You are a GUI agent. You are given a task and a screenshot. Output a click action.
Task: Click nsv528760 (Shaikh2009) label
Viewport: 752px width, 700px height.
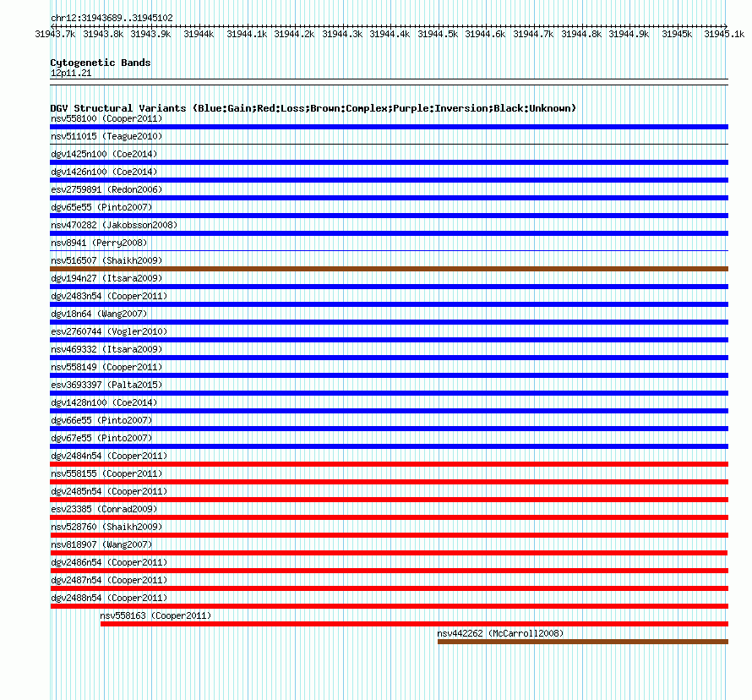[x=106, y=527]
